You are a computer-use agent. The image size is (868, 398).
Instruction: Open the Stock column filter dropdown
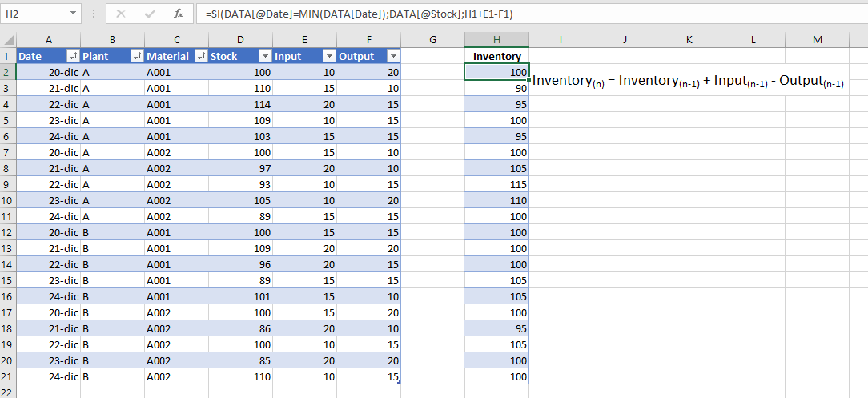coord(265,57)
